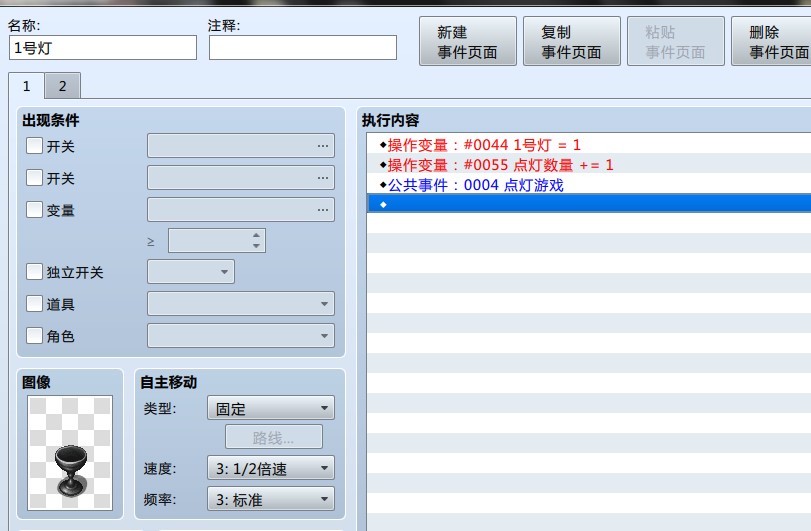
Task: Click the greyed 粘贴事件页面 button
Action: click(675, 41)
